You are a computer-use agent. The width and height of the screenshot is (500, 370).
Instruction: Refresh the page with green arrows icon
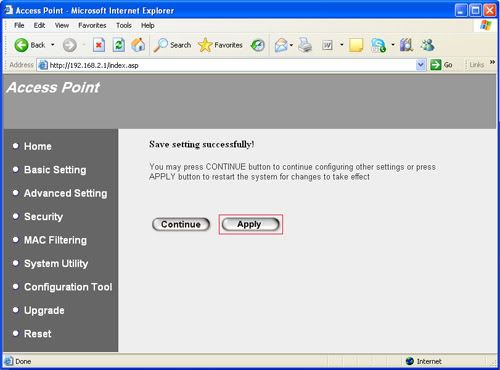tap(119, 45)
